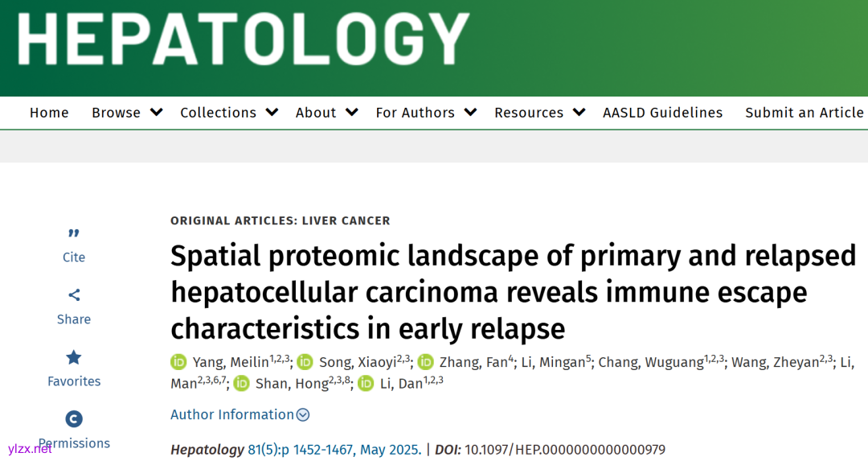Click the HEPATOLOGY journal logo
Image resolution: width=868 pixels, height=461 pixels.
point(243,39)
